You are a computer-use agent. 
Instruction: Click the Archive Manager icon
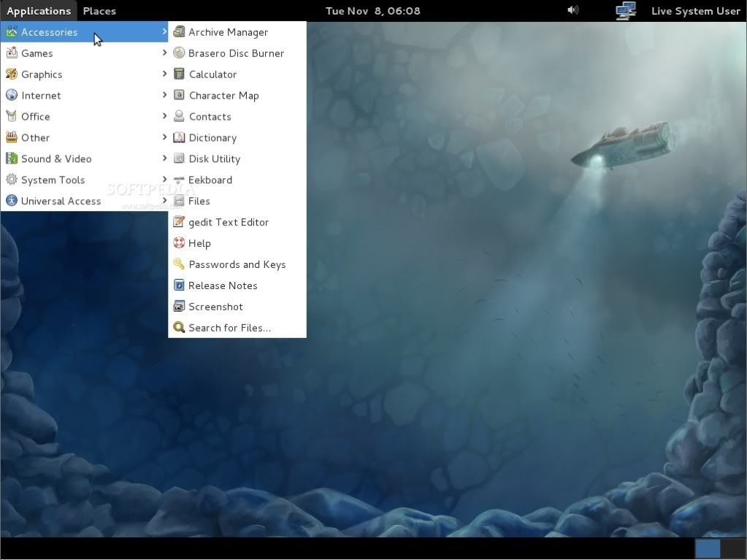(179, 32)
